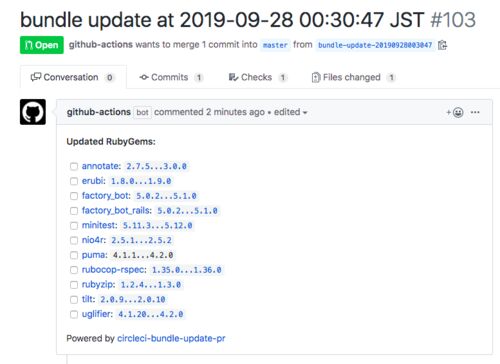Copy branch name with clipboard icon

pos(442,45)
